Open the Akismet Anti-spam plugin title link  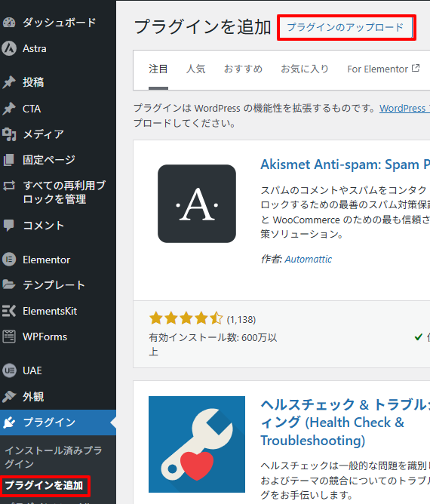point(346,164)
